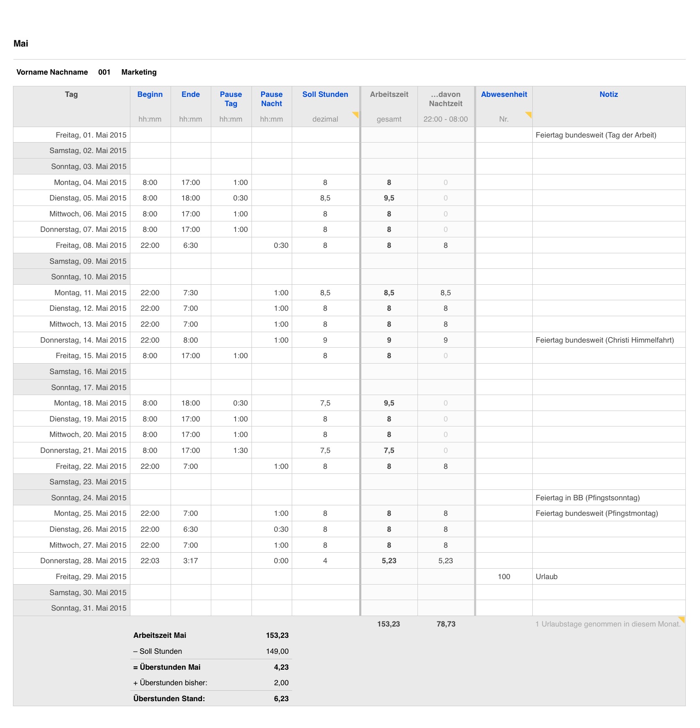Select the Überstunden Stand total 6,23
700x728 pixels.
(281, 699)
